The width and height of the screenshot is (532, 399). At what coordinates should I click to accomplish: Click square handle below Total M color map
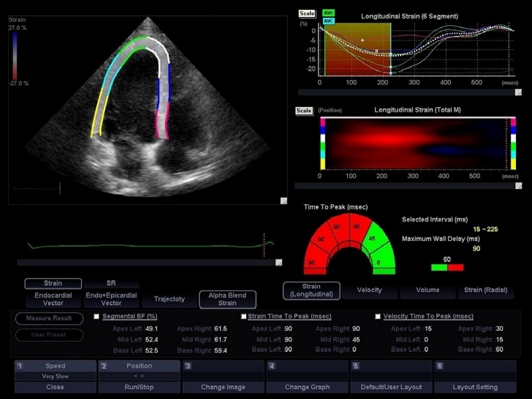point(518,186)
